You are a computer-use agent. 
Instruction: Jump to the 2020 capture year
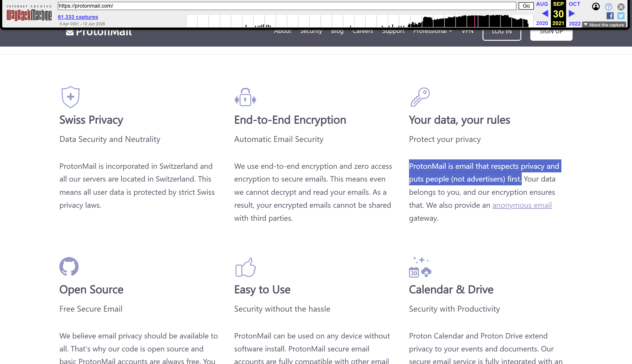pos(542,23)
